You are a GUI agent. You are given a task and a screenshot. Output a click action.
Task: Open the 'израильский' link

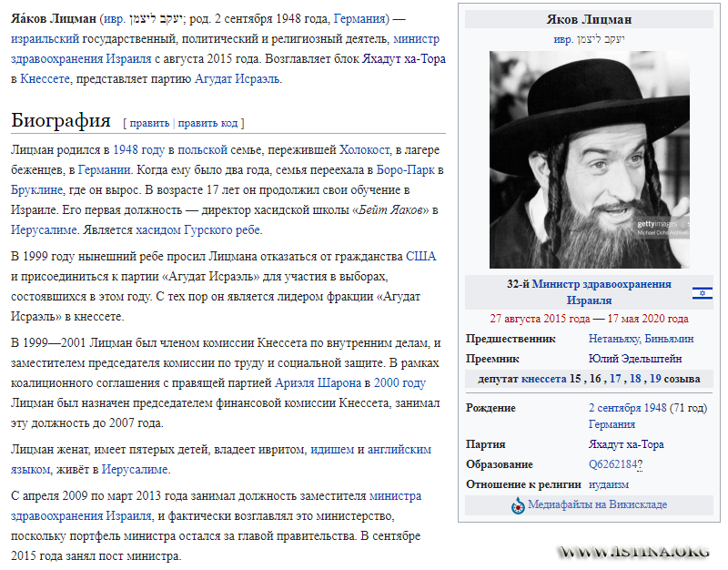[45, 39]
